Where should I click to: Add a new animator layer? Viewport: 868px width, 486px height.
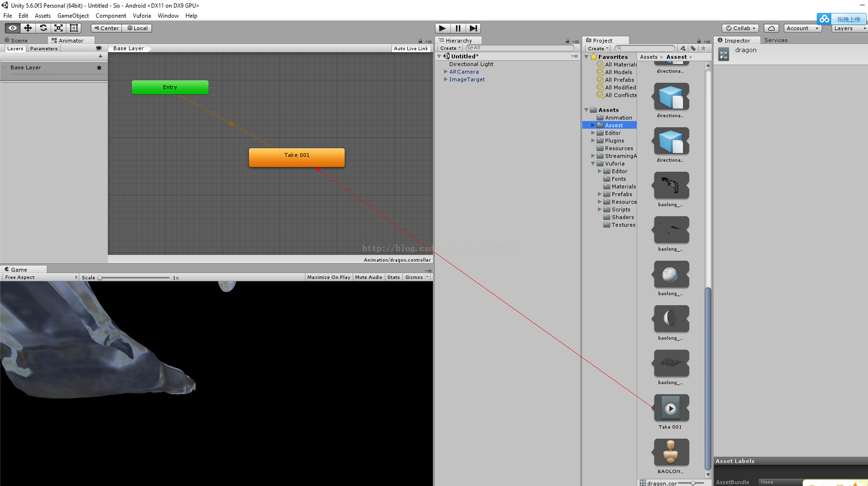[100, 56]
